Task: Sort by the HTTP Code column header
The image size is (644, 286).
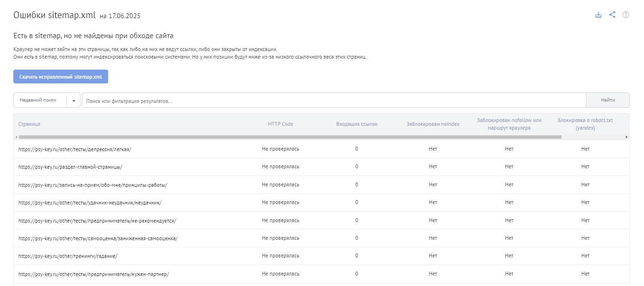Action: pyautogui.click(x=281, y=124)
